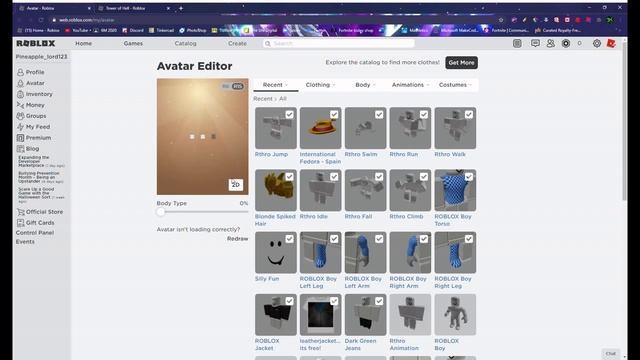Expand the Body category dropdown
640x360 pixels.
click(x=365, y=85)
